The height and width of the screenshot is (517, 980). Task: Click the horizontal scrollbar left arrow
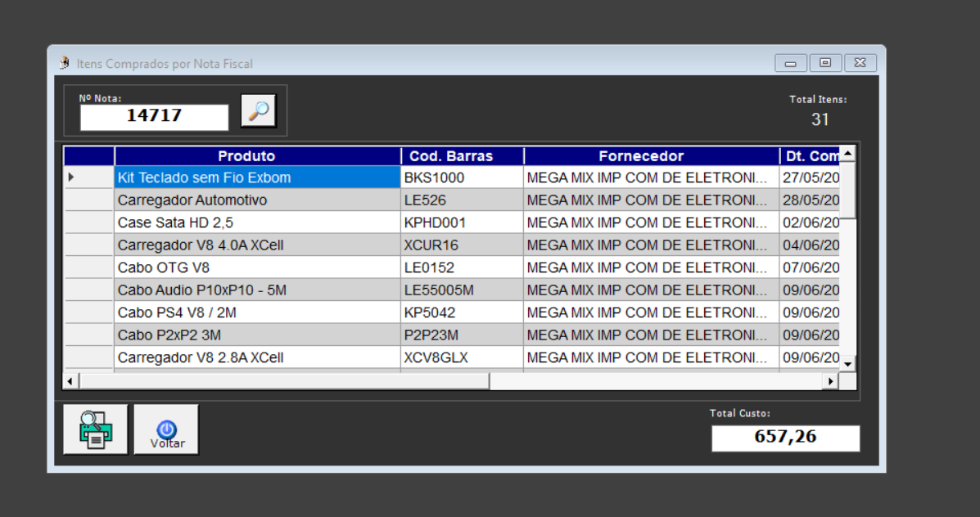pos(71,381)
